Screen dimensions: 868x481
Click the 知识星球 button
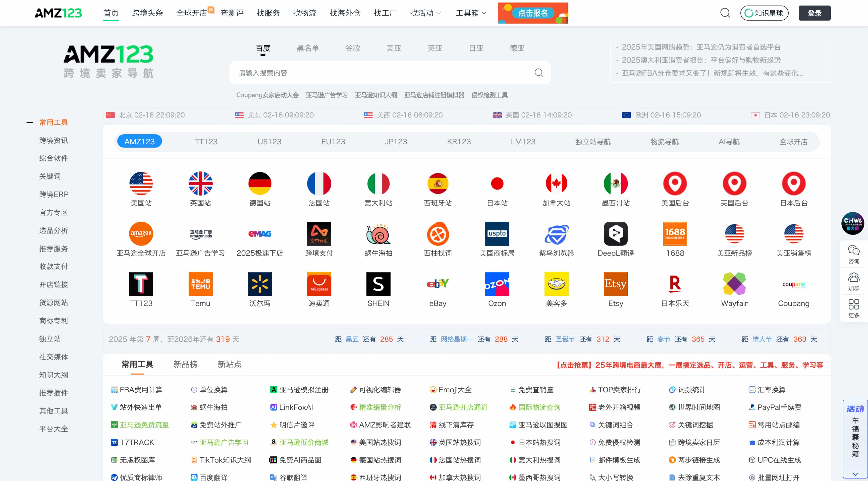tap(764, 13)
